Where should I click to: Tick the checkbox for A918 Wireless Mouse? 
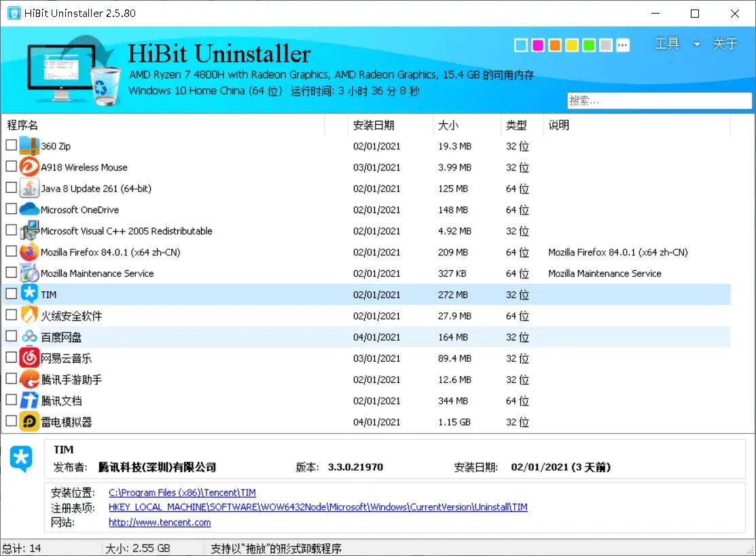11,166
